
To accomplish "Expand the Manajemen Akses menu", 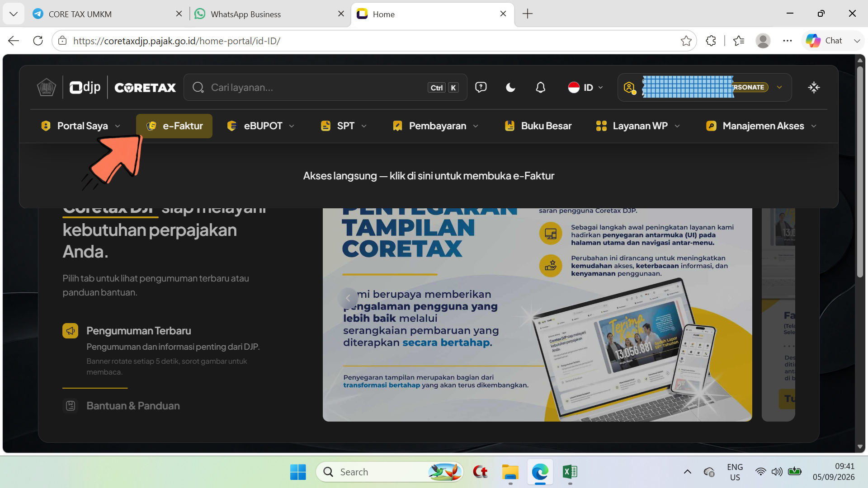I will (762, 126).
